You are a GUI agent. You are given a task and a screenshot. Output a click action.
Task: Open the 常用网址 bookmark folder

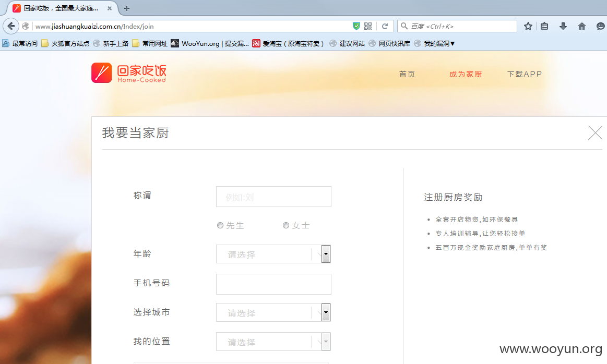[150, 43]
